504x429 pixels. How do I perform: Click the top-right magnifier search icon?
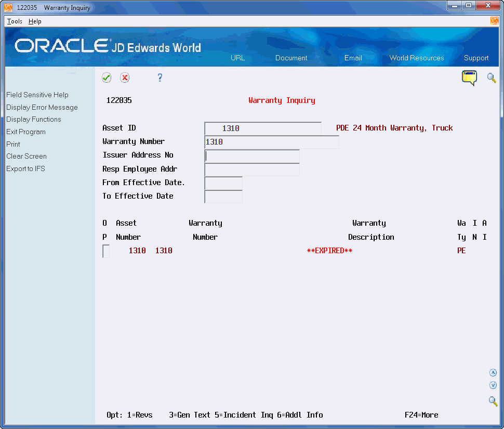point(491,78)
